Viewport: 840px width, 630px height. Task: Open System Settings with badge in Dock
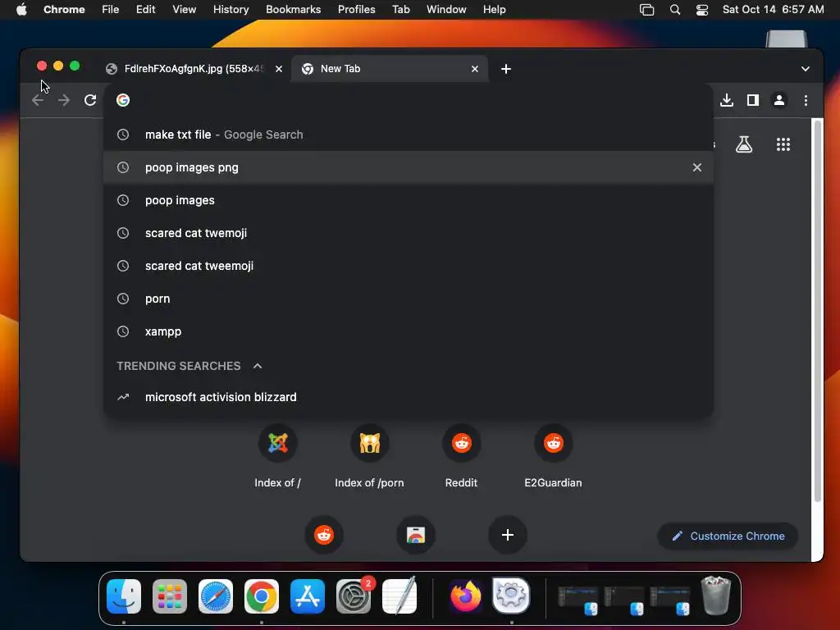tap(354, 596)
